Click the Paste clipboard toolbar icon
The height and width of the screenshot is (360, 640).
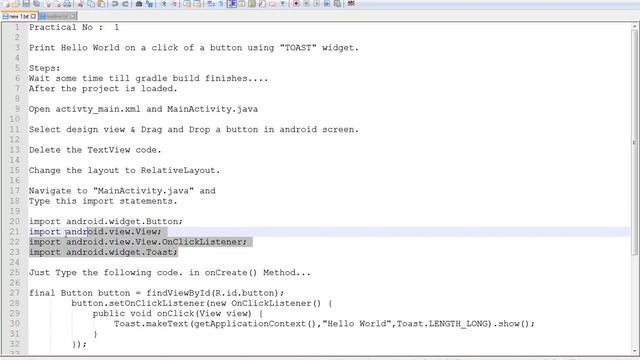101,4
